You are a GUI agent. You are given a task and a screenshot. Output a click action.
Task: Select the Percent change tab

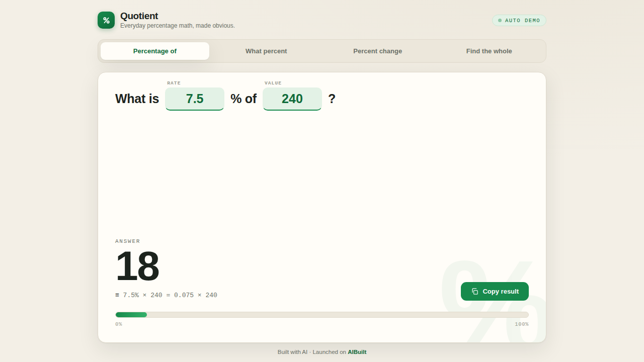click(378, 51)
